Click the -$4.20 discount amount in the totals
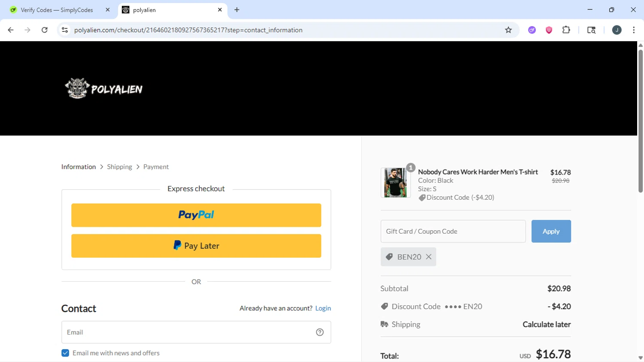The image size is (644, 362). tap(559, 306)
